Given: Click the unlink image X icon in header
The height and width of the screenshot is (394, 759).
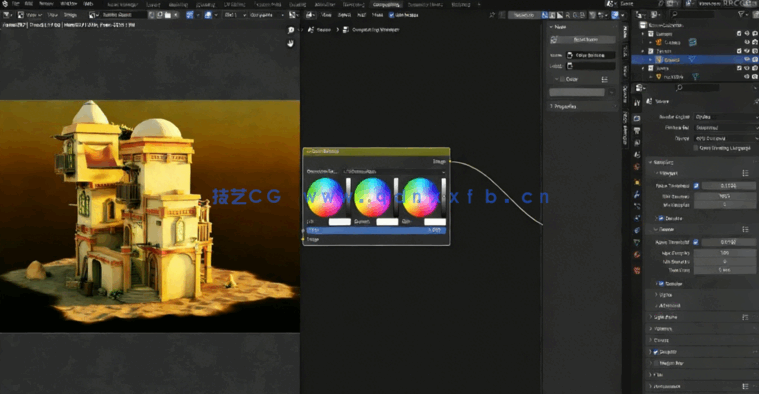Looking at the screenshot, I should (x=175, y=15).
